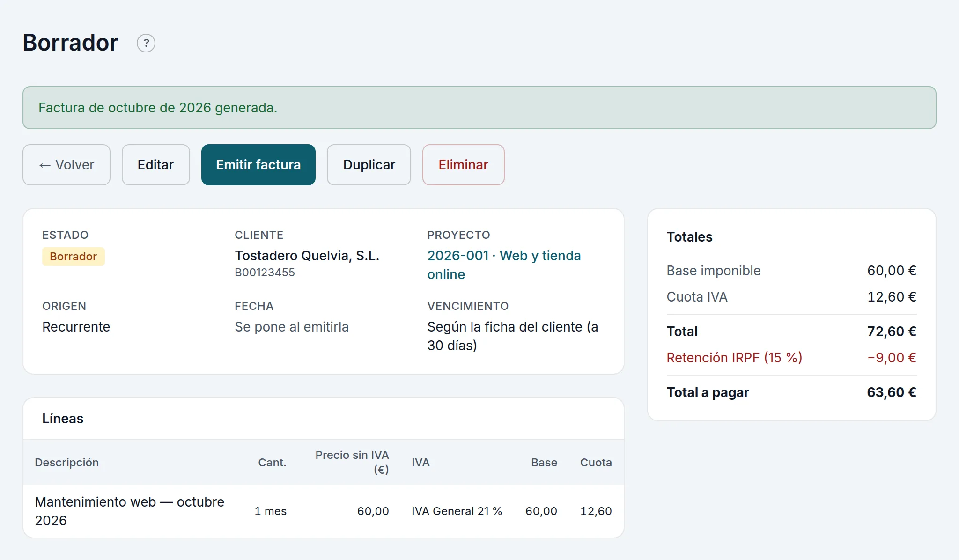Click the 'Se pone al emitirla' date text

(292, 327)
